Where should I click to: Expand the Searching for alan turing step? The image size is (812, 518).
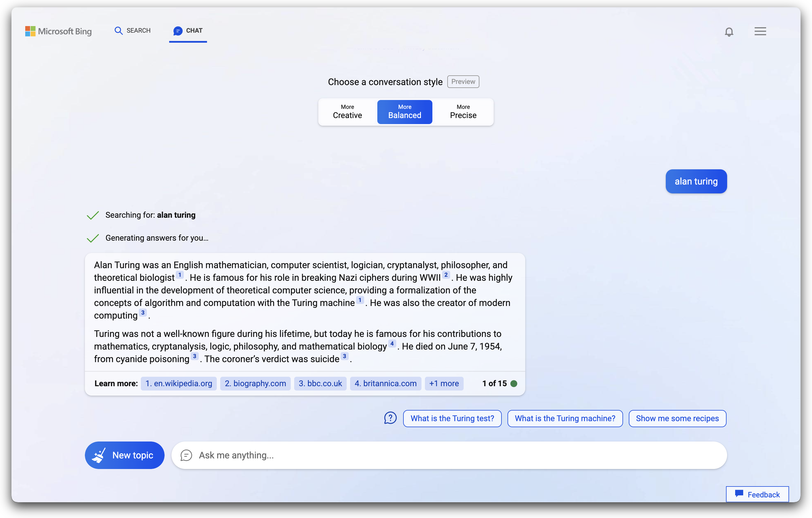[151, 215]
